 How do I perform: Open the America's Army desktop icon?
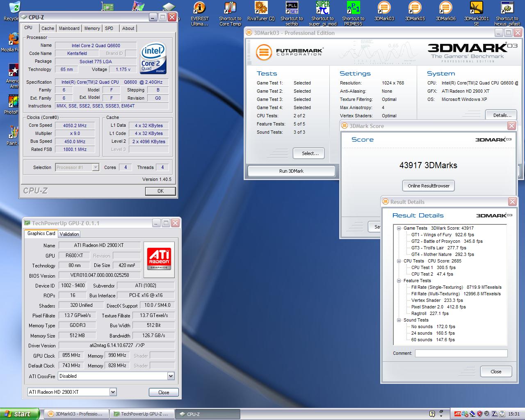click(x=12, y=76)
